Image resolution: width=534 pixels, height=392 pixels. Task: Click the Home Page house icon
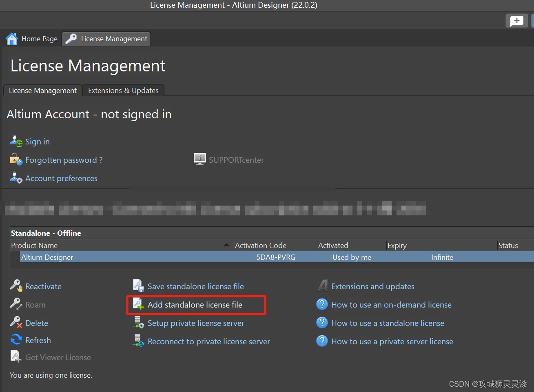(12, 39)
